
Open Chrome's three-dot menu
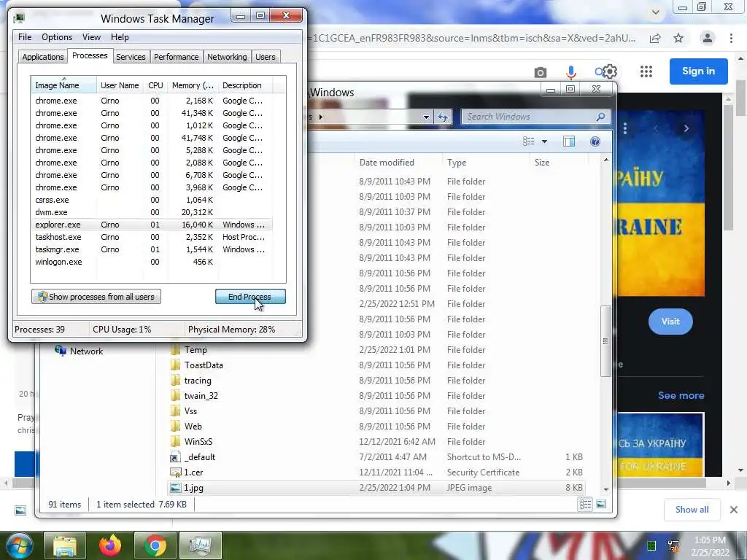[731, 38]
